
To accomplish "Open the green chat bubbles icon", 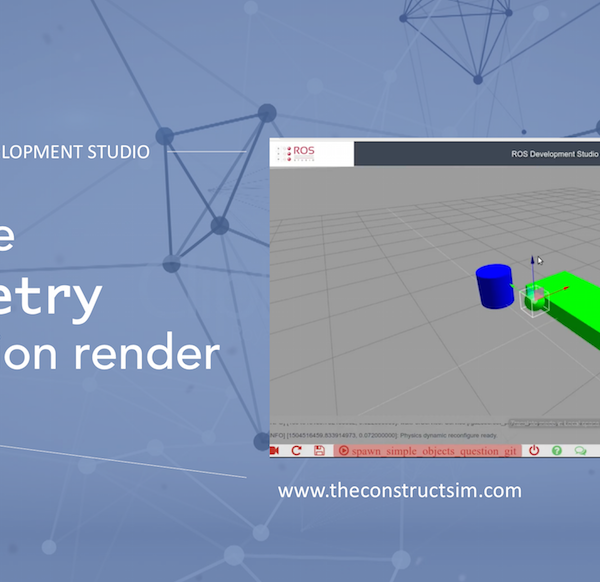I will pyautogui.click(x=580, y=451).
